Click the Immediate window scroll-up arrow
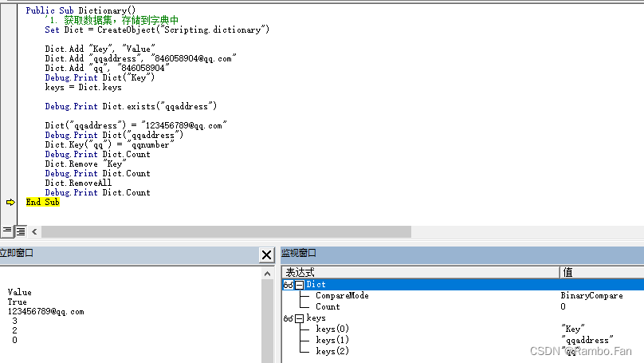644x363 pixels. pyautogui.click(x=267, y=274)
